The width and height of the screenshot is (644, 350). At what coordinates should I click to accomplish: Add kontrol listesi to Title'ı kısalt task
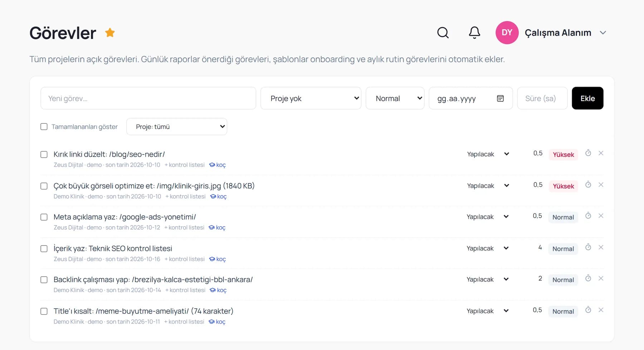tap(184, 322)
